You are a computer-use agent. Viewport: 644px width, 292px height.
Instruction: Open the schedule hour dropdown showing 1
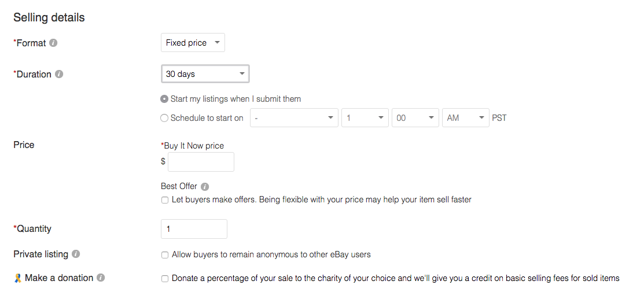click(365, 118)
